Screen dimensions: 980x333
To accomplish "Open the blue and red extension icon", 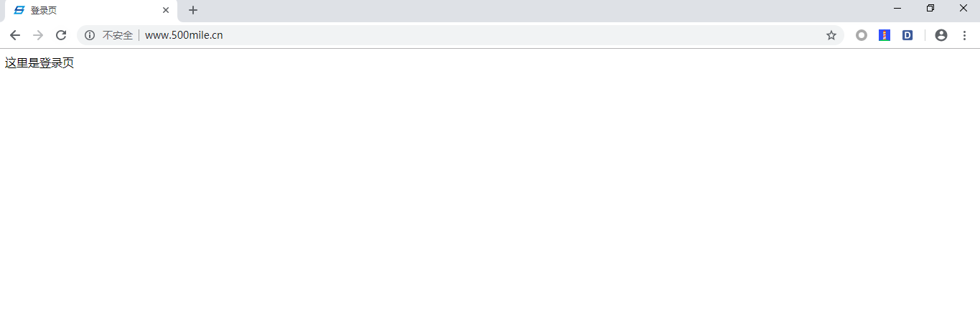I will [x=885, y=35].
